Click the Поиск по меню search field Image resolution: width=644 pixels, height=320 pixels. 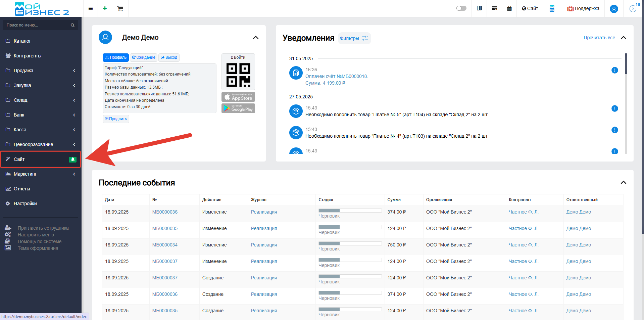pyautogui.click(x=37, y=25)
